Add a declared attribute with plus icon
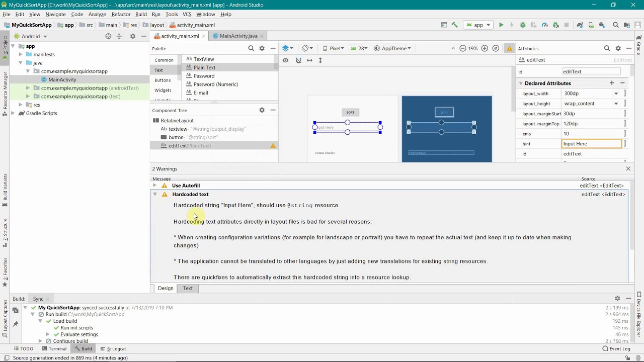 pyautogui.click(x=612, y=83)
